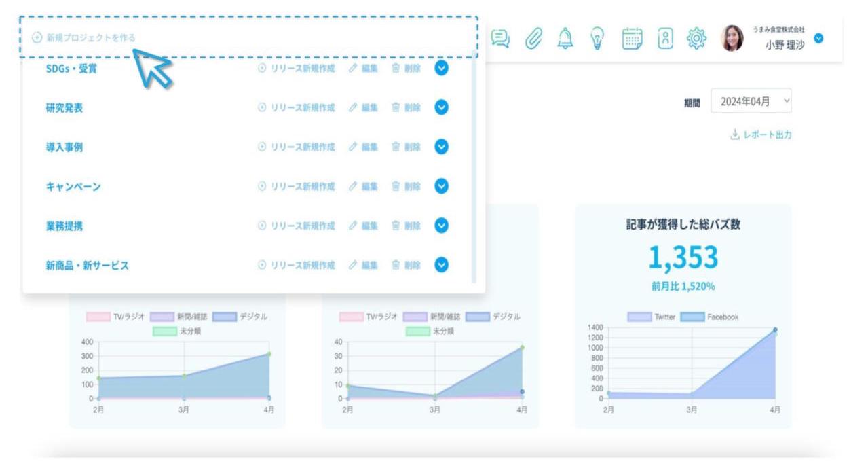The image size is (868, 466).
Task: Select the 研究発表 project item
Action: coord(64,108)
